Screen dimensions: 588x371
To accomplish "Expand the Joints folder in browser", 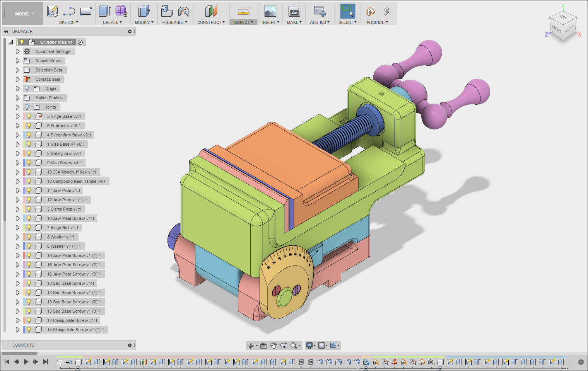I will tap(17, 107).
